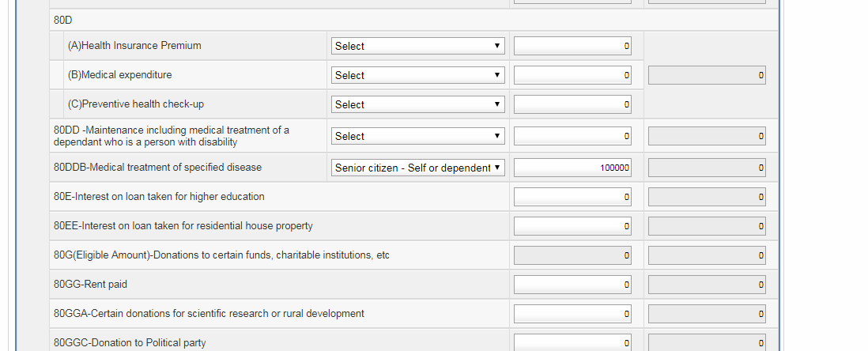Click 80D total deduction greyed field
Image resolution: width=868 pixels, height=351 pixels.
point(707,75)
